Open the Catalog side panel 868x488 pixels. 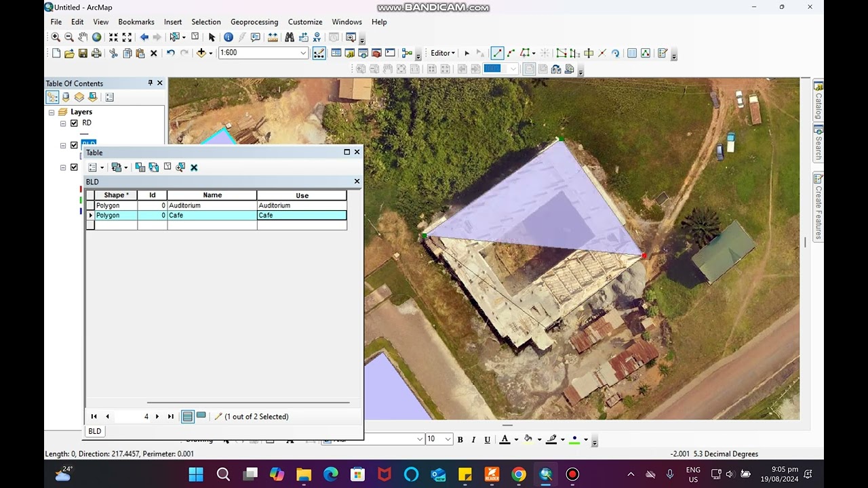818,100
